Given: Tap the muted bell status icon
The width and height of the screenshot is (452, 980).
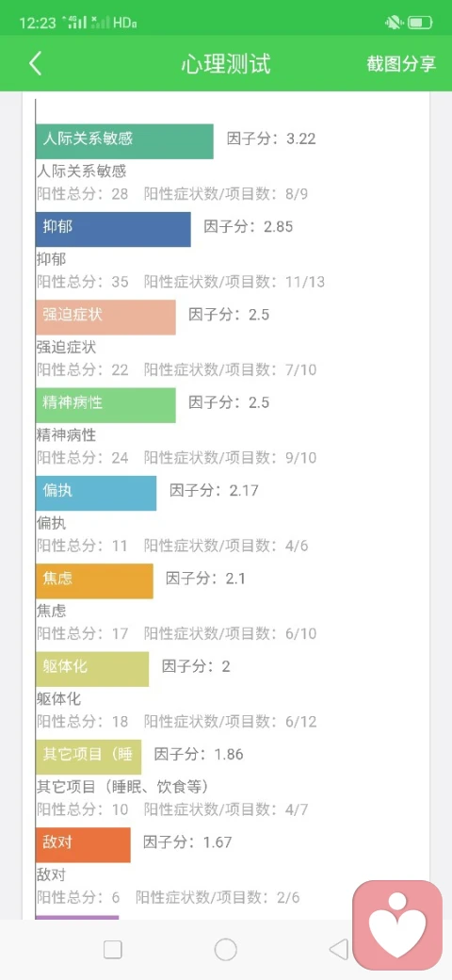Looking at the screenshot, I should pyautogui.click(x=394, y=24).
